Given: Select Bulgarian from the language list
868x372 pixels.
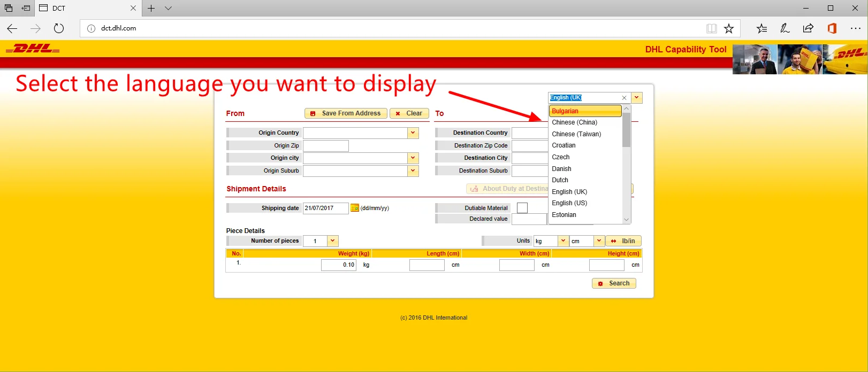Looking at the screenshot, I should click(585, 111).
